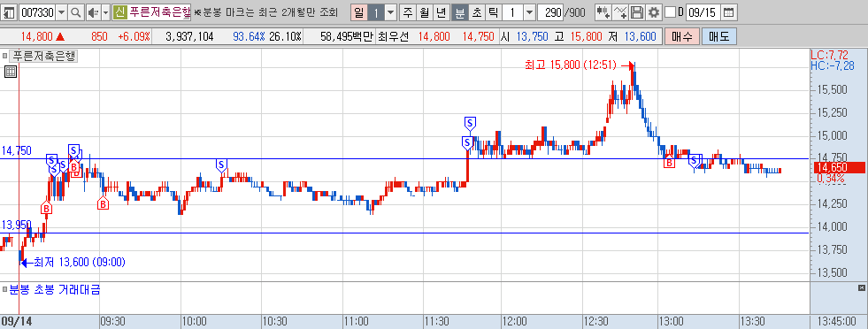Click the green 신 badge icon
Screen dimensions: 868x329
[119, 12]
